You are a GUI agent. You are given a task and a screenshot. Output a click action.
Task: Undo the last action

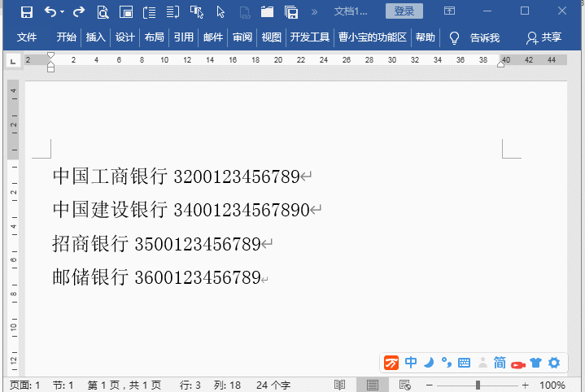coord(50,12)
